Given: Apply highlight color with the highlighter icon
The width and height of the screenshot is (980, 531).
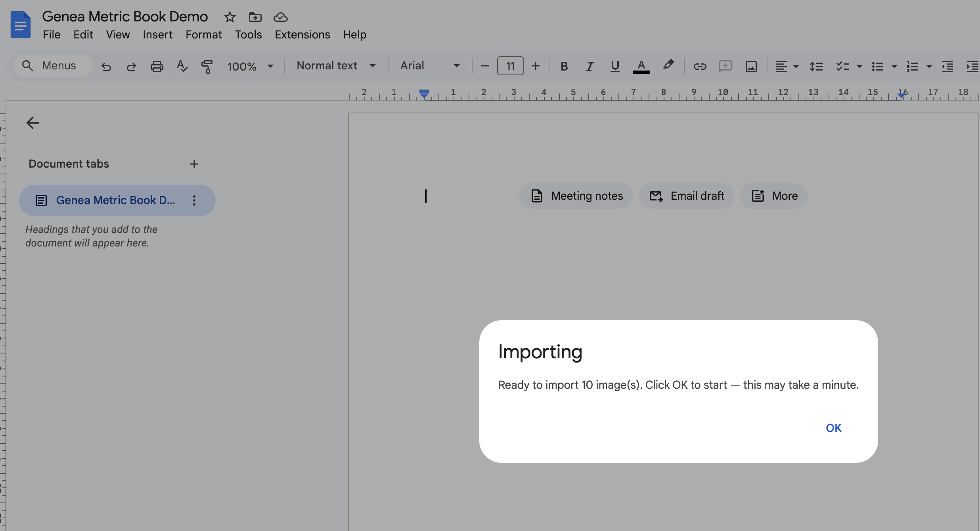Looking at the screenshot, I should pos(668,66).
